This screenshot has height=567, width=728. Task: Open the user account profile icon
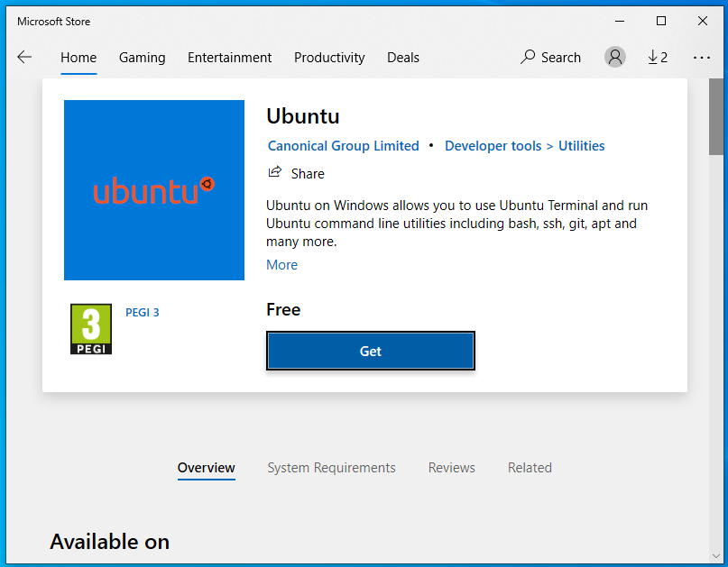click(x=615, y=57)
